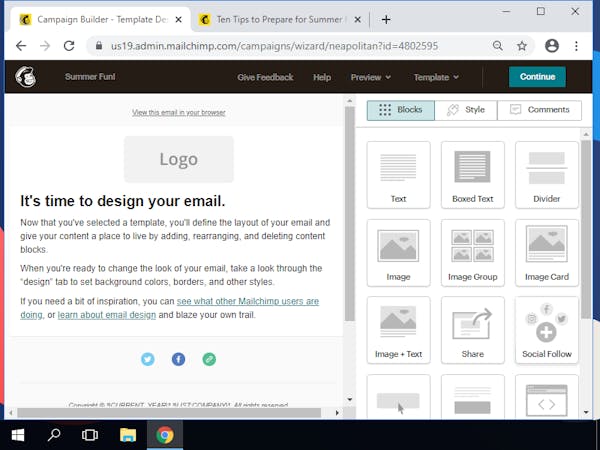Add a Text content block
The image size is (600, 450).
coord(398,175)
